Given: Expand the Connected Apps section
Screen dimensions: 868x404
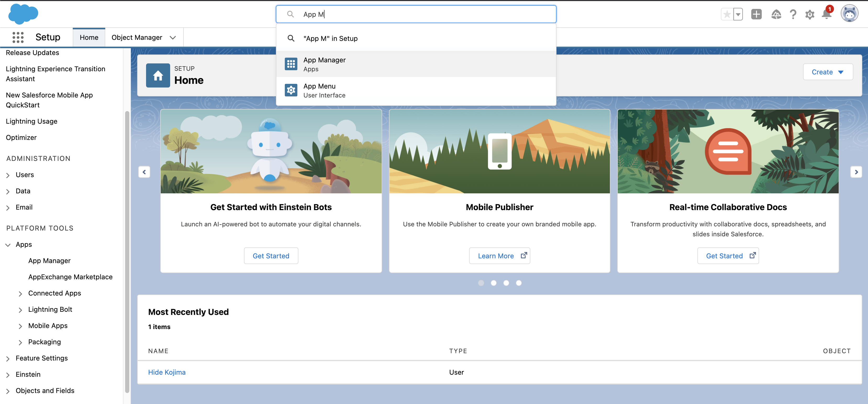Looking at the screenshot, I should [x=21, y=293].
